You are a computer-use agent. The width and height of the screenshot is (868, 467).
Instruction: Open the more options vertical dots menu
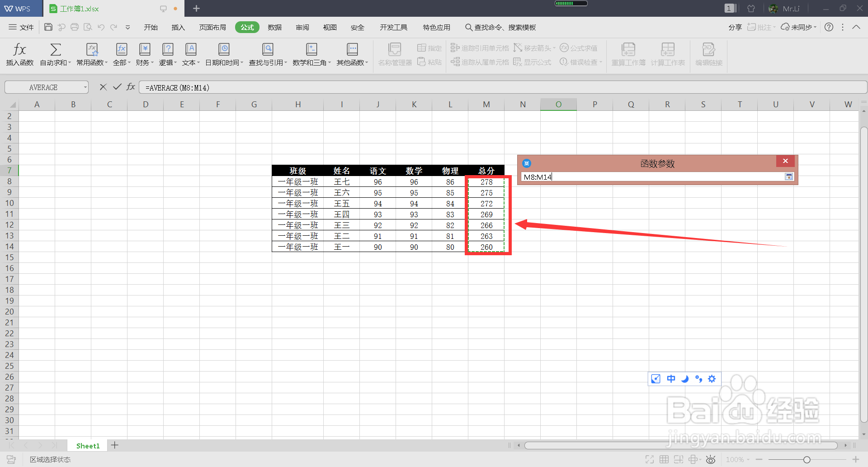(x=843, y=27)
